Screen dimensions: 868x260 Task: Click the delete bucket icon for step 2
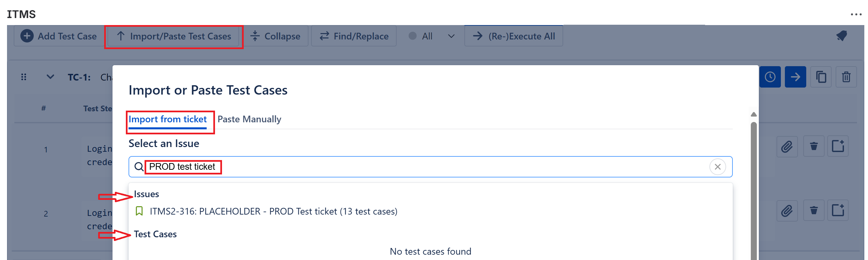click(x=813, y=211)
